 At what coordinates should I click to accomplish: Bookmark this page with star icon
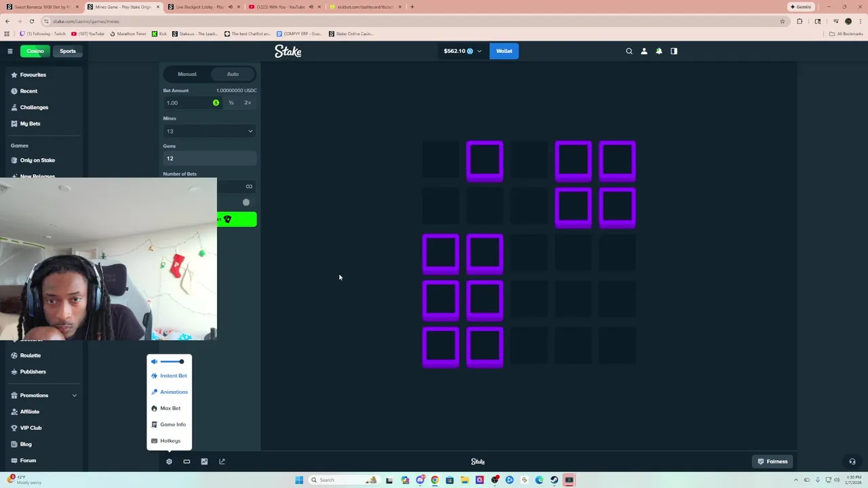tap(782, 21)
